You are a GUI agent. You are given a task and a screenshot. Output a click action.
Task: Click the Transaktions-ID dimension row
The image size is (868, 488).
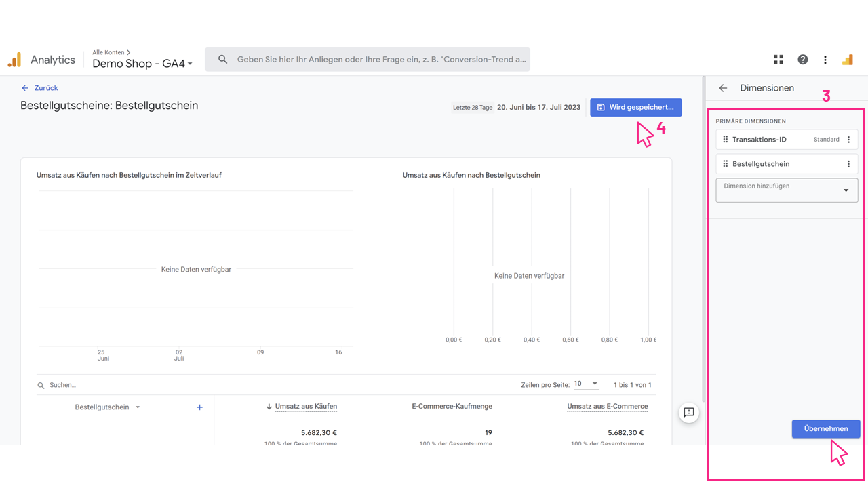787,140
